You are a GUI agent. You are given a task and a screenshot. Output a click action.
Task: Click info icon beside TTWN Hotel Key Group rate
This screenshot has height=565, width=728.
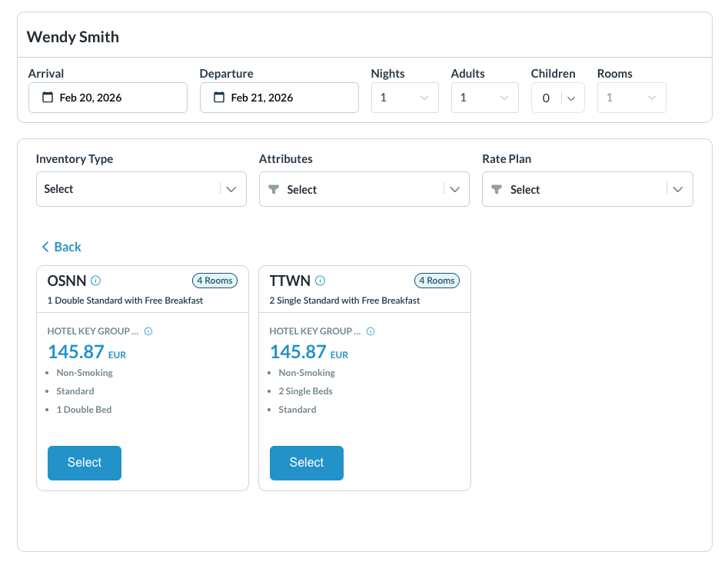pos(371,331)
